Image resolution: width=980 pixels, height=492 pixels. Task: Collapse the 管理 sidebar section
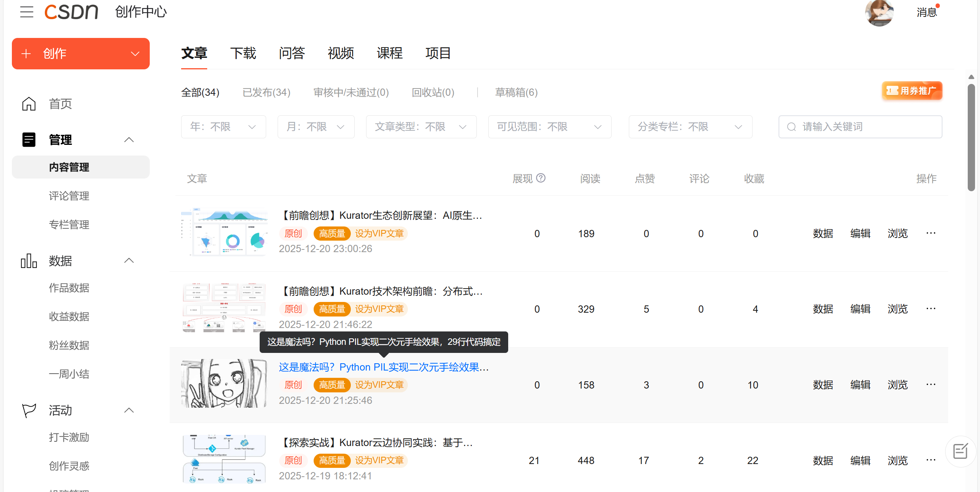[129, 140]
